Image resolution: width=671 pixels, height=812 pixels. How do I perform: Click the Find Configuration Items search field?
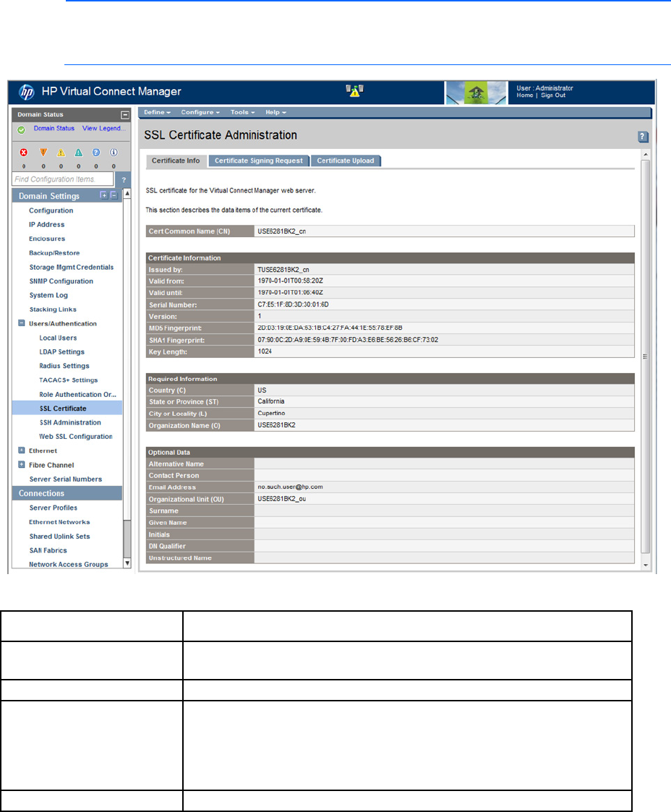(63, 179)
